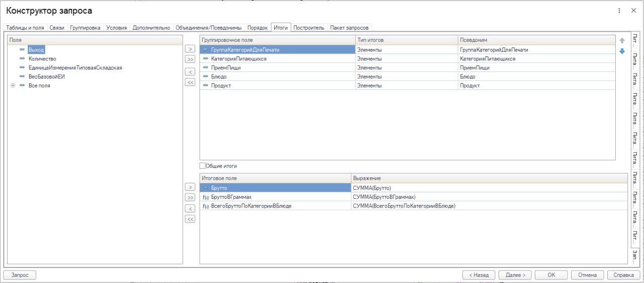Select the Порядок tab
This screenshot has height=283, width=644.
pos(258,28)
